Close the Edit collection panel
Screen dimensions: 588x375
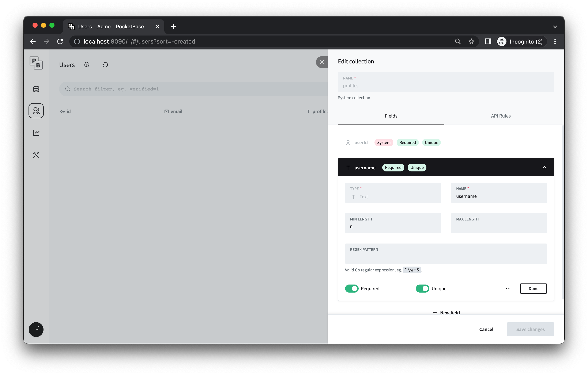(322, 62)
